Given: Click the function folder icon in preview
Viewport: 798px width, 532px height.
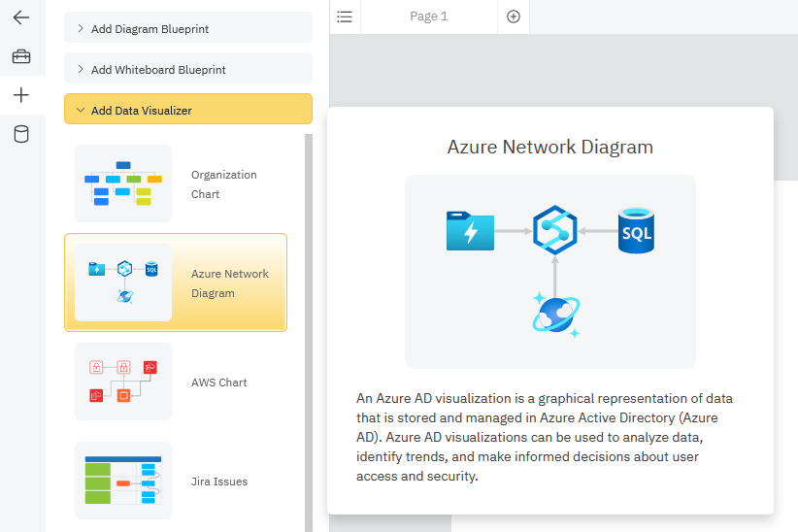Looking at the screenshot, I should click(x=470, y=231).
